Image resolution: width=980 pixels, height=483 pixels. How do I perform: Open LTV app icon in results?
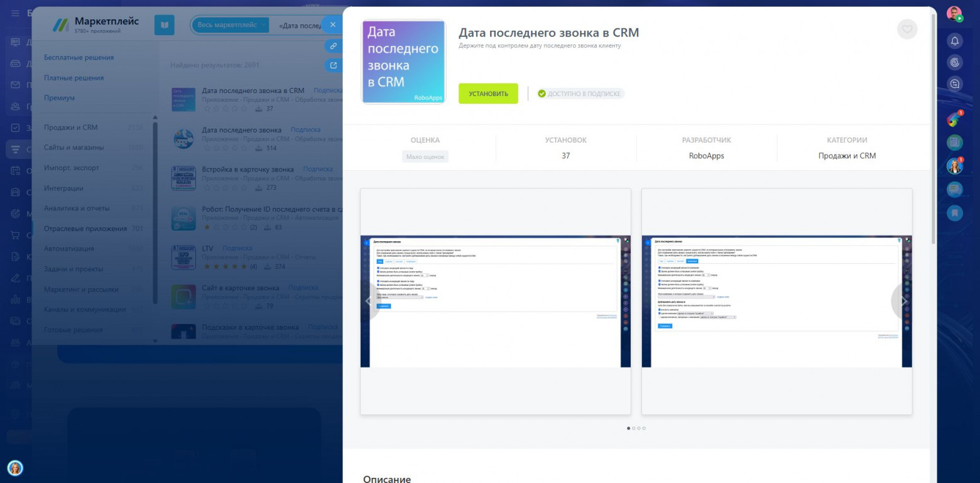click(183, 257)
